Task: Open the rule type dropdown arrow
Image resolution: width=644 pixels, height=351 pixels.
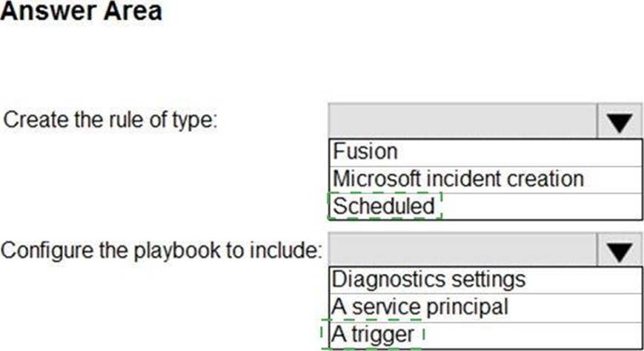Action: (x=619, y=121)
